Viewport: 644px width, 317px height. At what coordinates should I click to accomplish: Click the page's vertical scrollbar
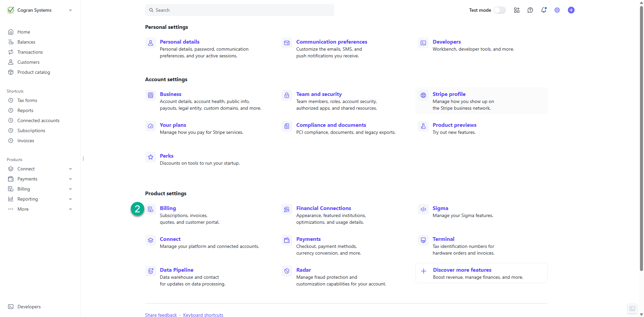click(641, 134)
